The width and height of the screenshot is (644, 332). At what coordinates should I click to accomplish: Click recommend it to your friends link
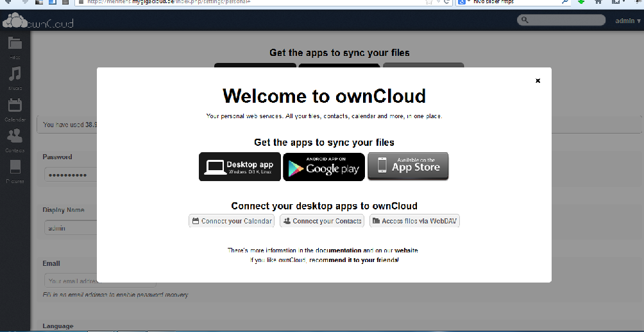click(354, 260)
